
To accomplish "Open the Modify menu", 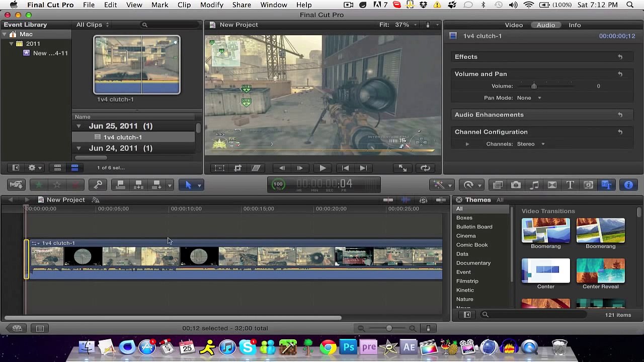I will pos(211,5).
